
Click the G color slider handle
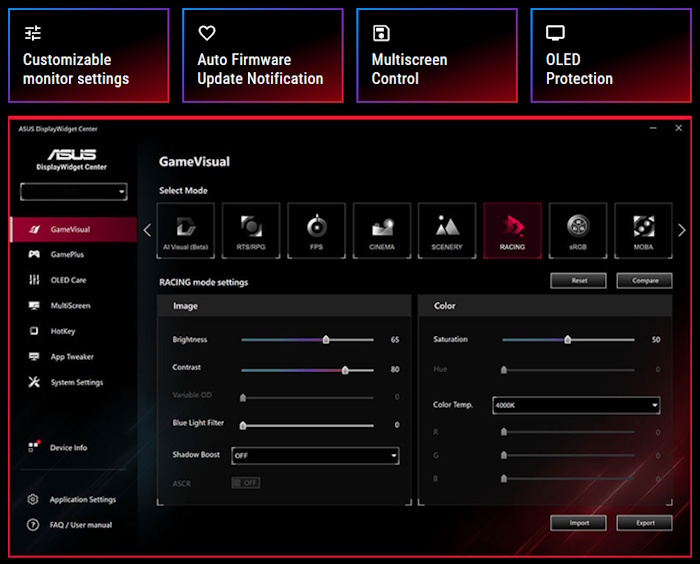coord(504,455)
